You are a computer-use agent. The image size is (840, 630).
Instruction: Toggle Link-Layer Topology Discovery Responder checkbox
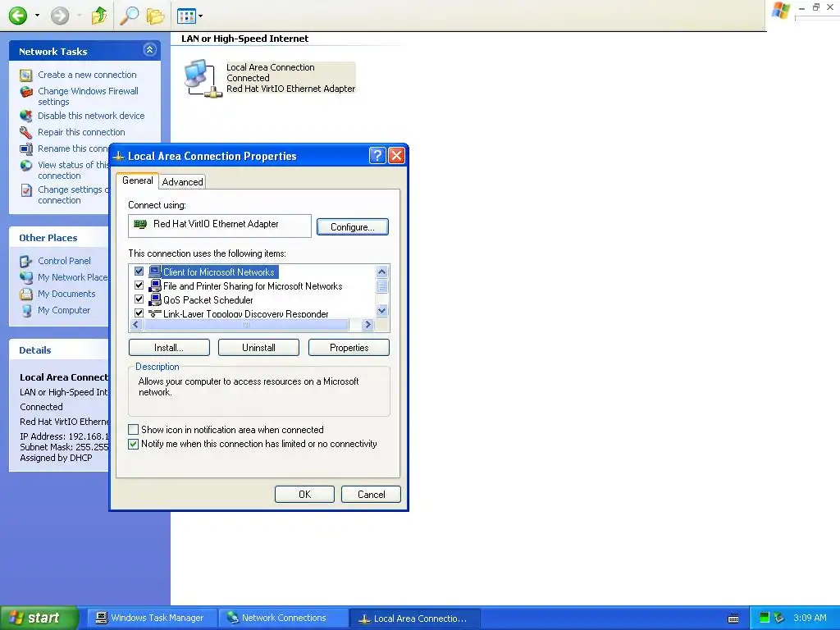point(139,313)
